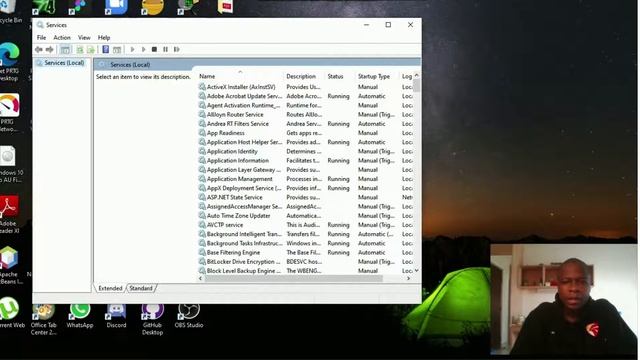This screenshot has height=360, width=640.
Task: Click the Stop Service square icon
Action: click(x=154, y=49)
